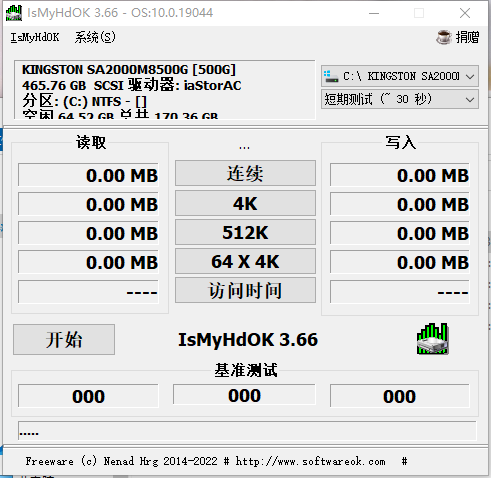Viewport: 491px width, 478px height.
Task: Expand the 短期测试 30 秒 duration dropdown
Action: 470,99
